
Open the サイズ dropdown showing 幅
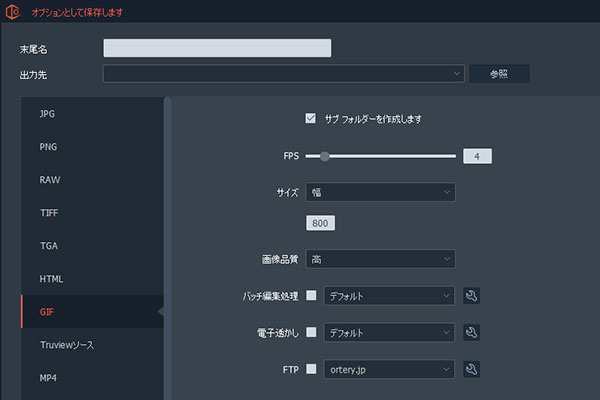[x=380, y=191]
